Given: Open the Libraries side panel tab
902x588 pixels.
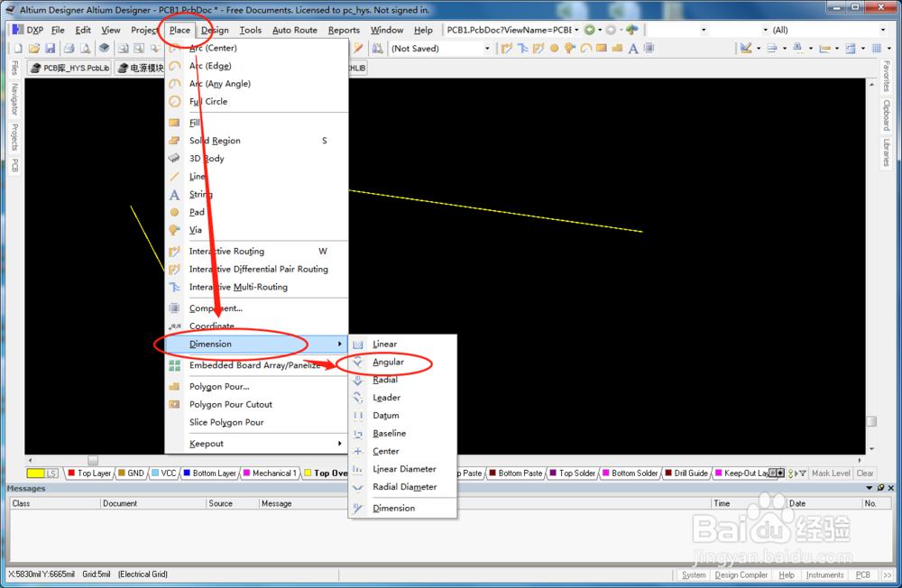Looking at the screenshot, I should 887,152.
